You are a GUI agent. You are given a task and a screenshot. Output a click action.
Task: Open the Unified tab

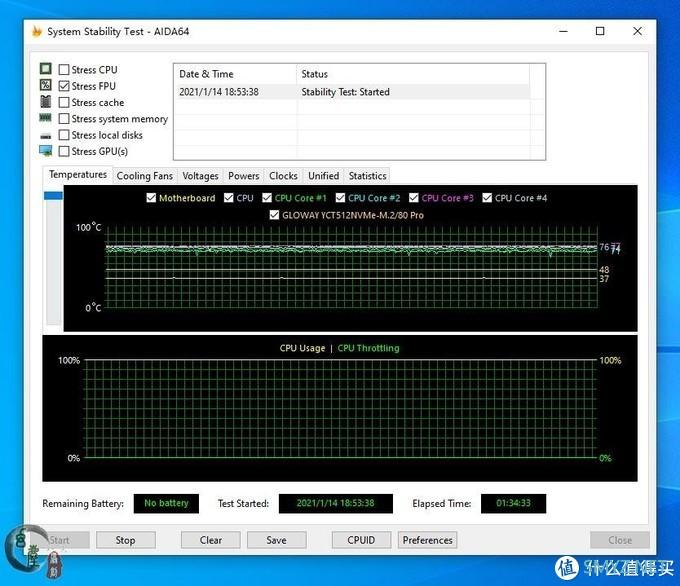pyautogui.click(x=324, y=176)
